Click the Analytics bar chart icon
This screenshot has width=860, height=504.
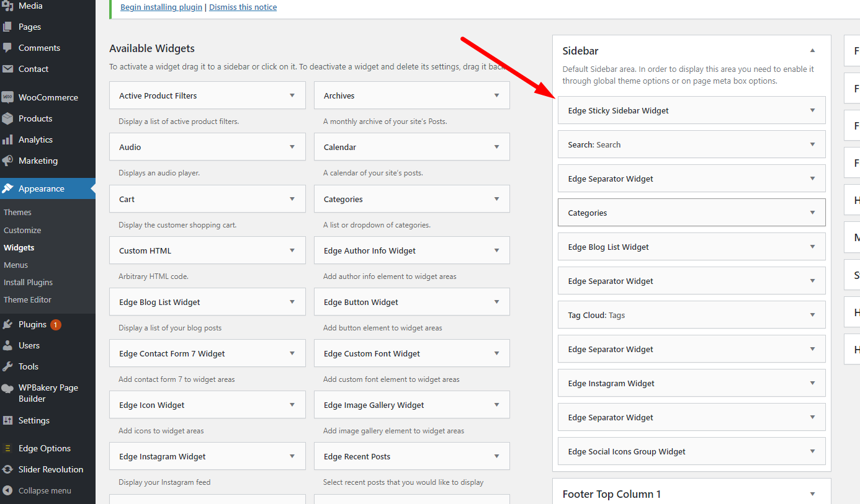pos(7,139)
